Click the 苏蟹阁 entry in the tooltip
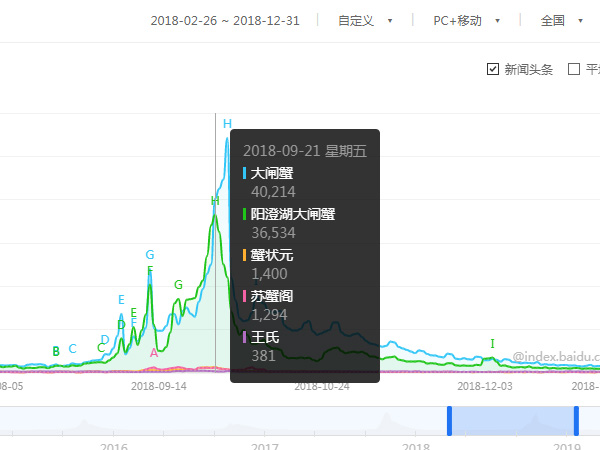The width and height of the screenshot is (600, 450). [x=272, y=296]
